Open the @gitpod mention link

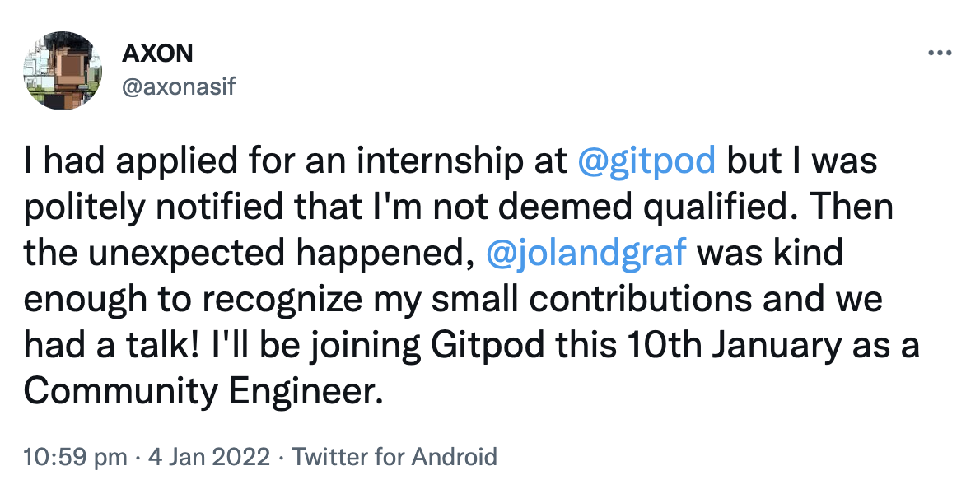[x=646, y=162]
